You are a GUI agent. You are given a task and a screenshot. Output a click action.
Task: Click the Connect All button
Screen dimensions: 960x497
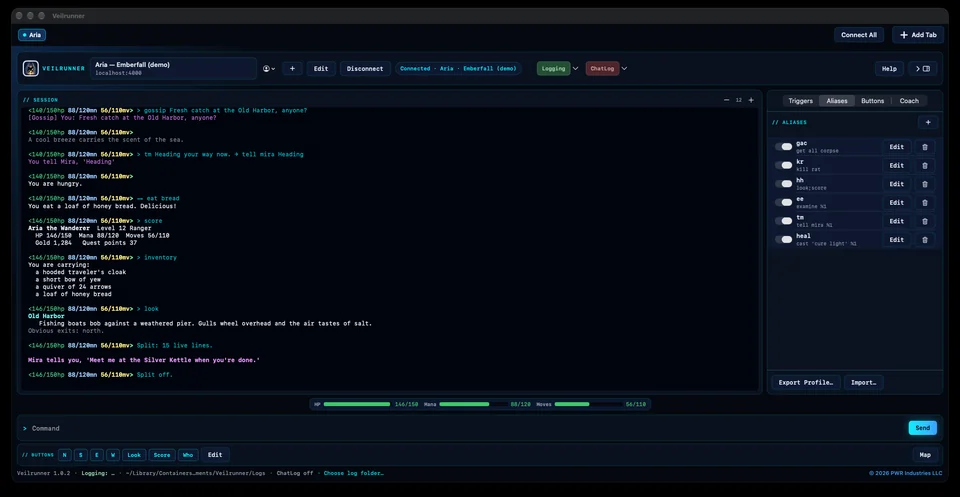point(858,35)
